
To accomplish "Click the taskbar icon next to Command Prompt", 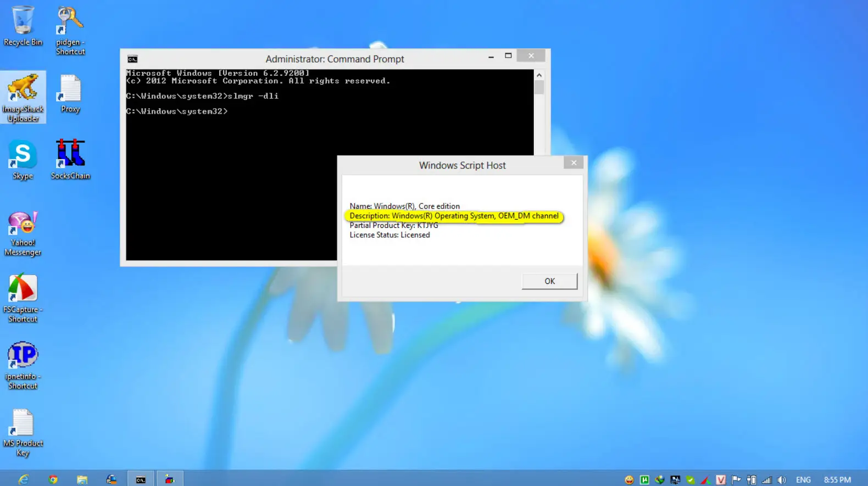I will pyautogui.click(x=170, y=479).
